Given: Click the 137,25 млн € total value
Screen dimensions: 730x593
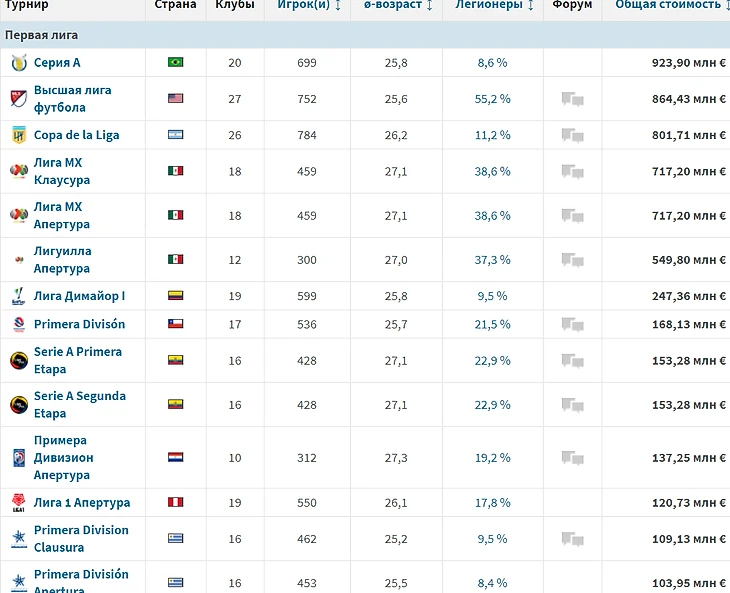Looking at the screenshot, I should click(689, 458).
